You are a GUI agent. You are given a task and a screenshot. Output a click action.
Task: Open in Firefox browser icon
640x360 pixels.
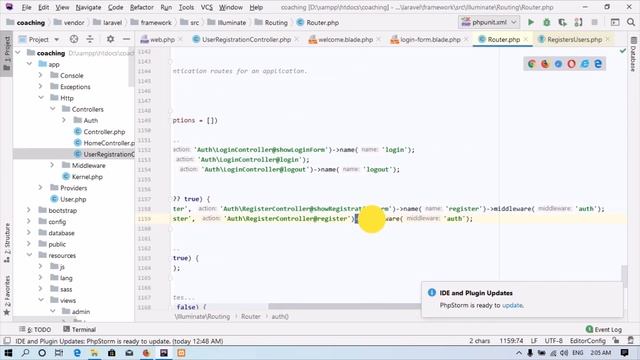(x=545, y=64)
